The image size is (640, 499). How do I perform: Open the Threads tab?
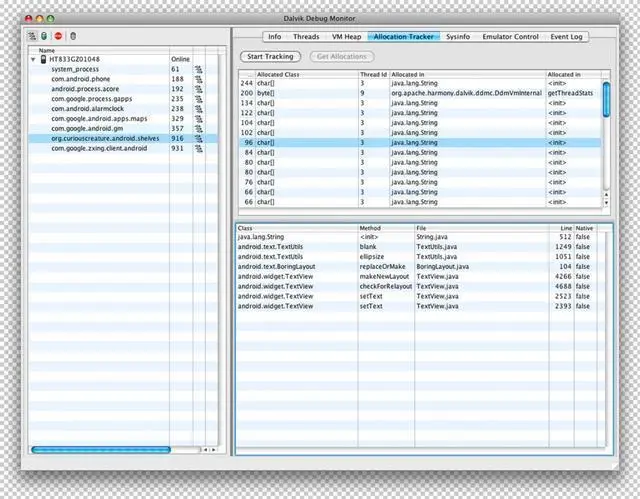click(x=306, y=37)
